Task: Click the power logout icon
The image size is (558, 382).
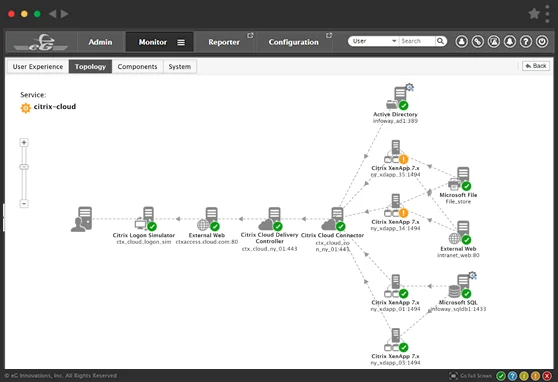Action: 542,42
